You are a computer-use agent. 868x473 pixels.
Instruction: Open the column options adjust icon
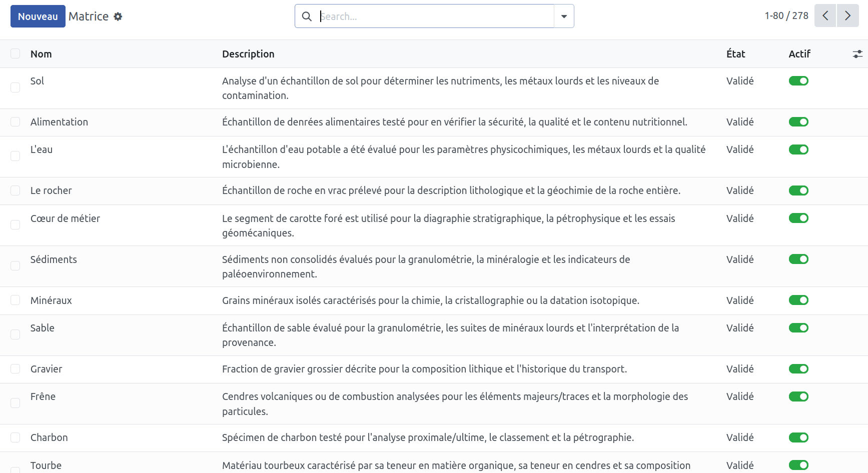point(857,54)
